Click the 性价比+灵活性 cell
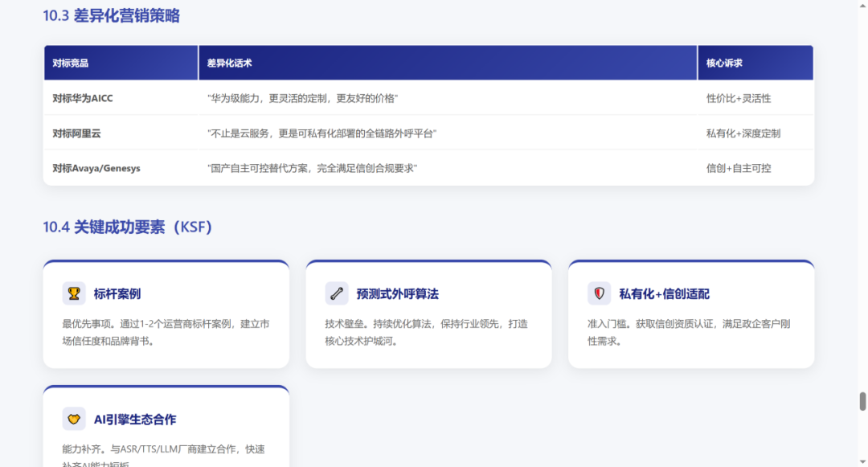868x467 pixels. (739, 98)
